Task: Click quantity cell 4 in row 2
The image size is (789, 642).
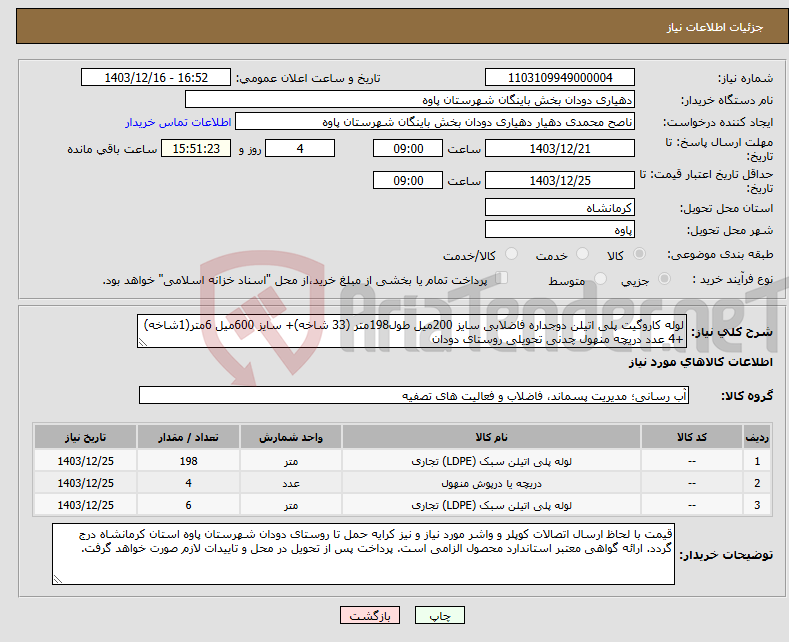Action: point(188,483)
